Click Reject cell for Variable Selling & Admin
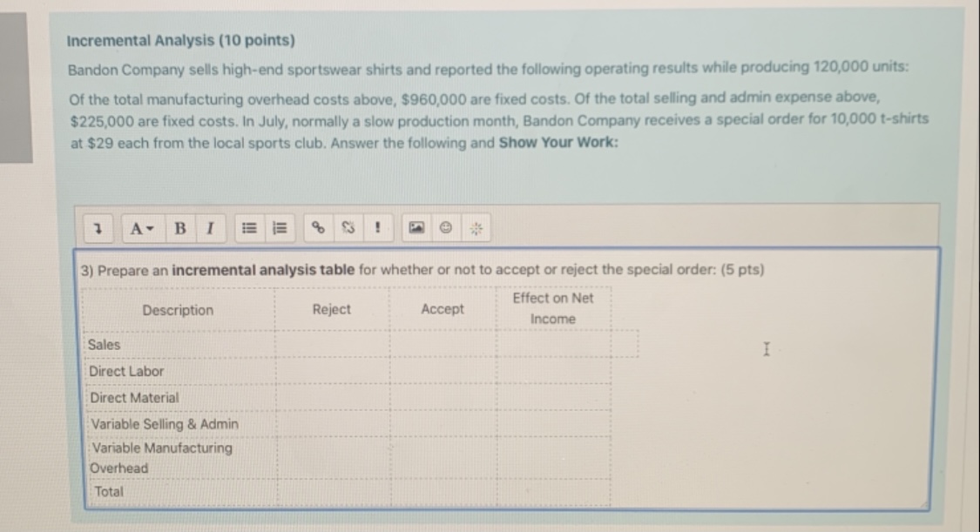 [332, 423]
